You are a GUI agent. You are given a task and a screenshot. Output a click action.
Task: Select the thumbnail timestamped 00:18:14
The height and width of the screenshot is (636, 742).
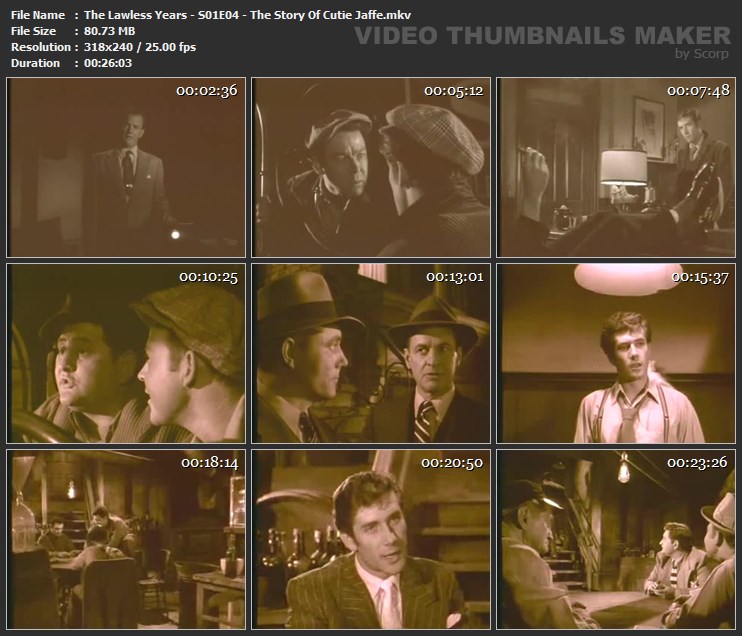tap(126, 539)
